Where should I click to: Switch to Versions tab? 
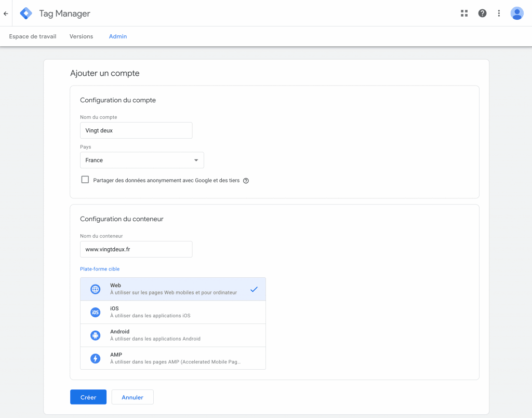click(x=81, y=36)
